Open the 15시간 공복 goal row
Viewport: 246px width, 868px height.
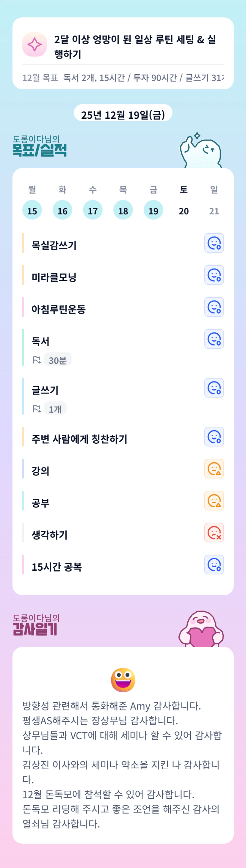tap(57, 567)
